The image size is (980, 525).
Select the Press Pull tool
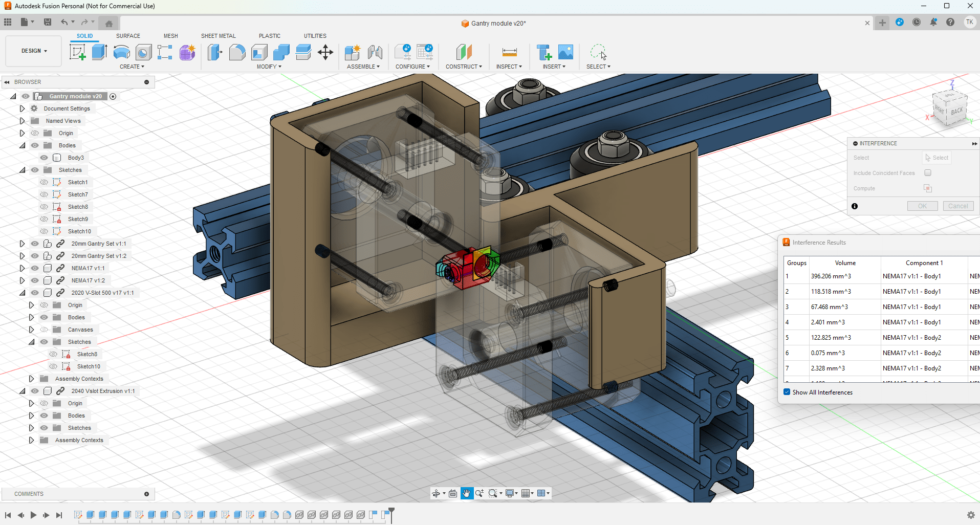click(x=215, y=52)
